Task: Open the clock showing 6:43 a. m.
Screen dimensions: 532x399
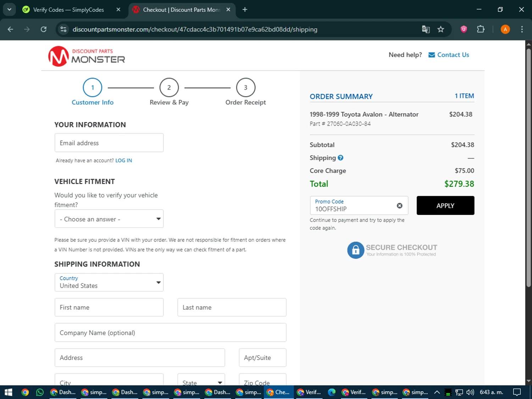Action: (x=491, y=392)
